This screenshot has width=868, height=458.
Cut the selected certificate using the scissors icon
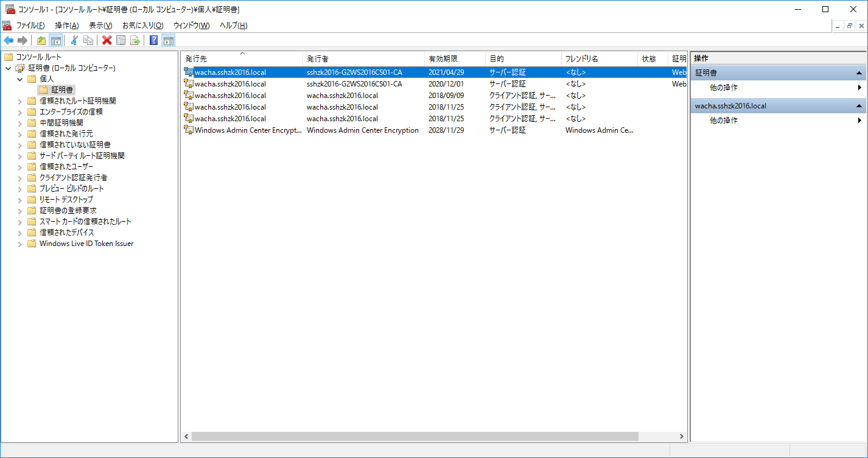[x=74, y=40]
